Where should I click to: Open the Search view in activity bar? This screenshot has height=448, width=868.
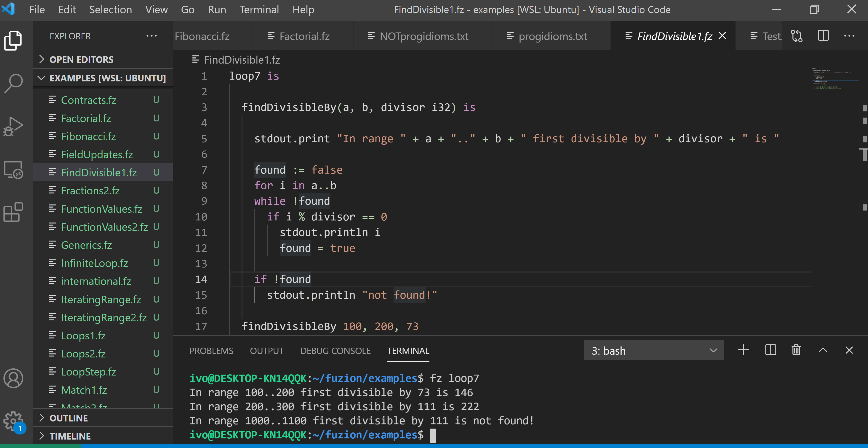point(13,83)
